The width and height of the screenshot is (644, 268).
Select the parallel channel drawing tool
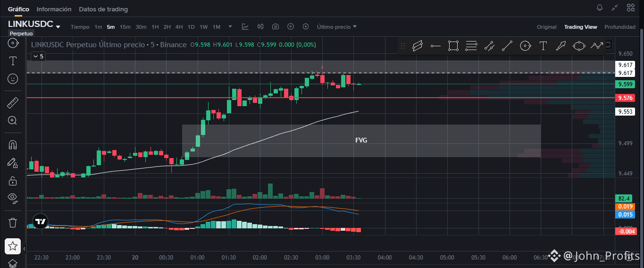click(x=418, y=46)
